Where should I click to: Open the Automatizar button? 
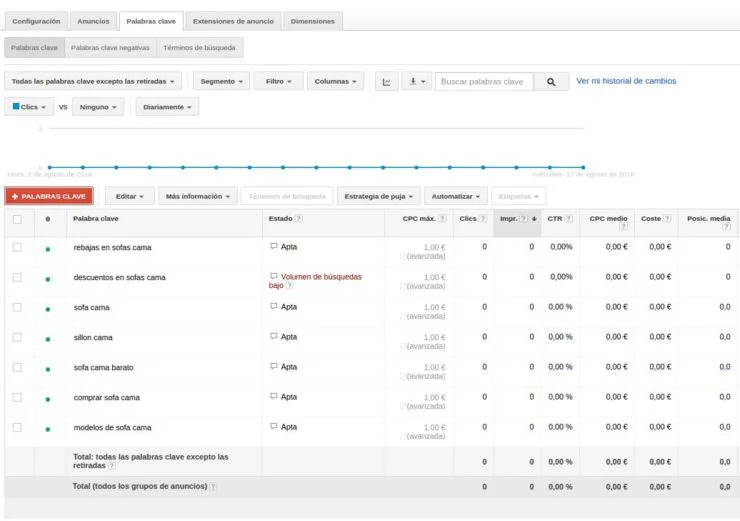coord(456,196)
